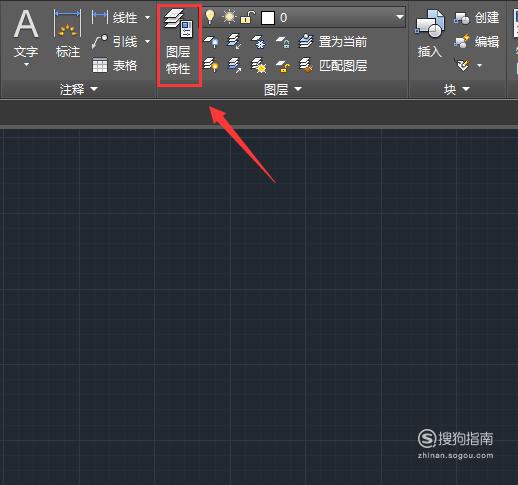Open the layer list dropdown arrow

(x=399, y=17)
